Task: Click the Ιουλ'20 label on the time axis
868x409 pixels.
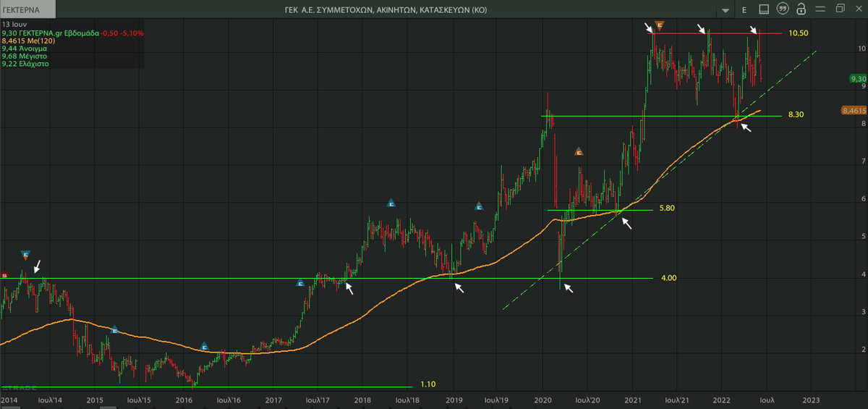Action: pos(590,400)
